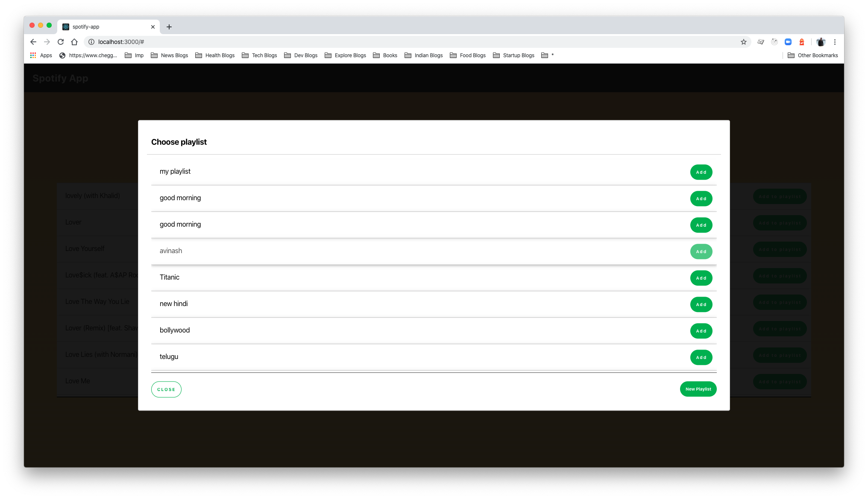Screen dimensions: 868x499
Task: Click Add button for 'bollywood' playlist
Action: click(701, 331)
